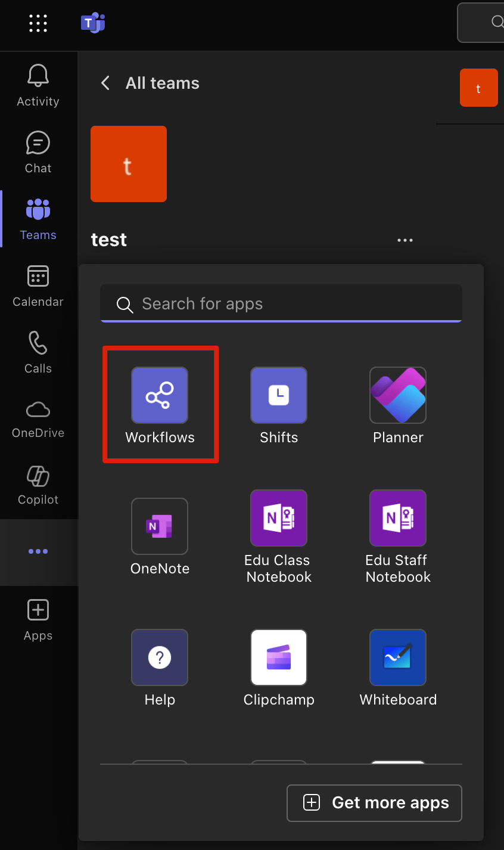This screenshot has width=504, height=850.
Task: Select Teams in the left rail
Action: 38,219
